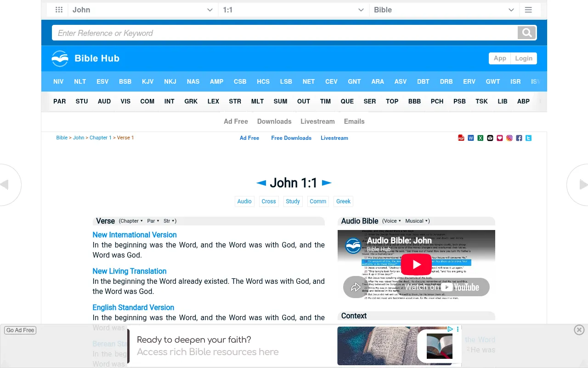The width and height of the screenshot is (588, 368).
Task: Play the Audio Bible John video
Action: point(416,264)
